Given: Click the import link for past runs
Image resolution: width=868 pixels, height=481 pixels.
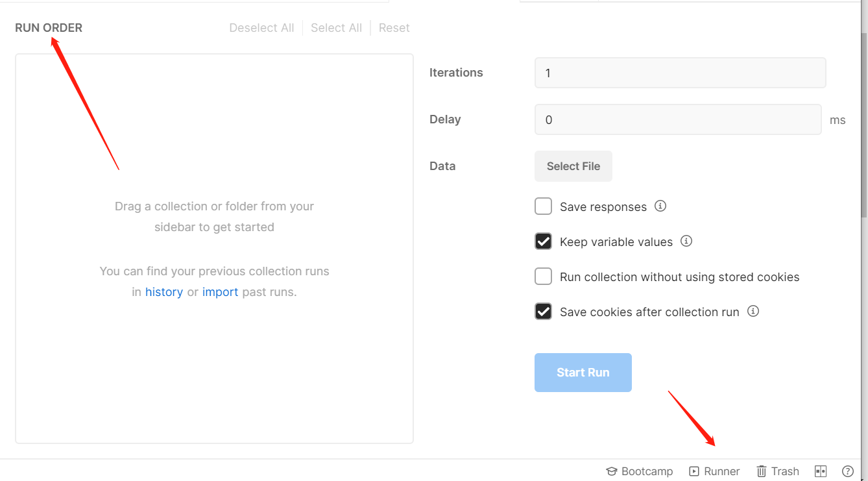Looking at the screenshot, I should click(220, 292).
